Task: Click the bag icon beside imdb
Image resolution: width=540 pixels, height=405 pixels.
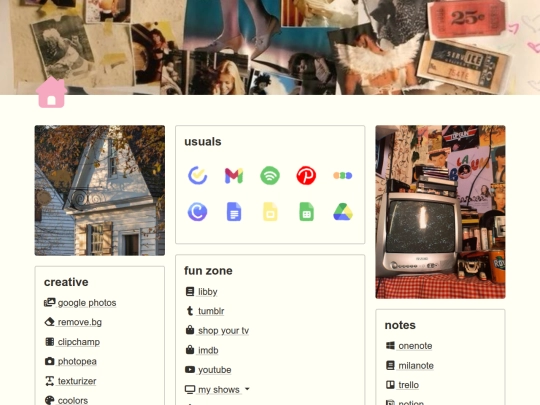Action: coord(190,350)
